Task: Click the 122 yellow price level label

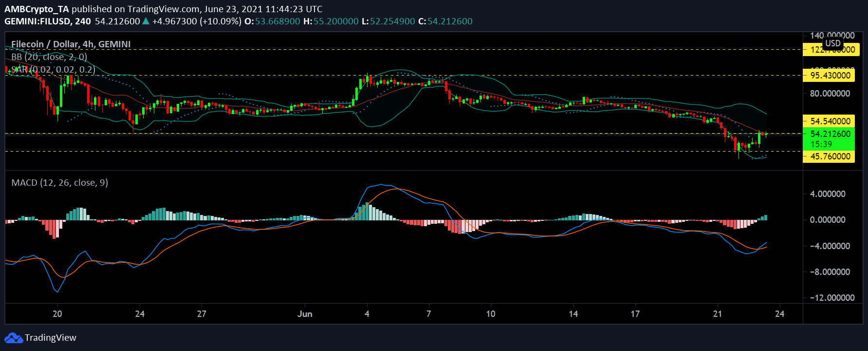Action: pyautogui.click(x=831, y=50)
